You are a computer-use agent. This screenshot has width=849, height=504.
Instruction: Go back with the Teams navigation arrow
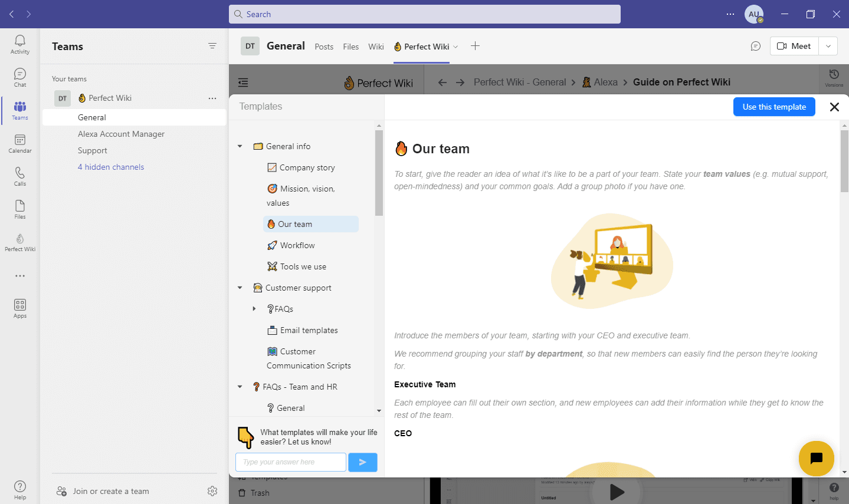(12, 14)
